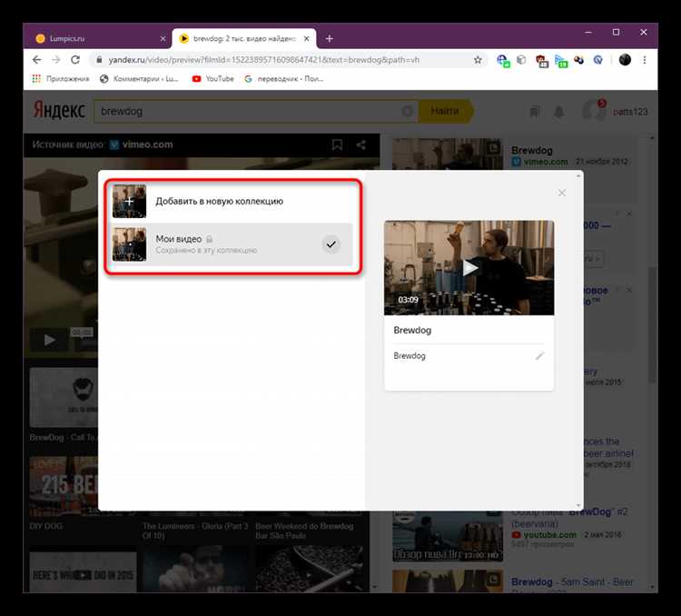Image resolution: width=681 pixels, height=616 pixels.
Task: Open the BrewDog Call To related thumbnail
Action: [x=64, y=398]
